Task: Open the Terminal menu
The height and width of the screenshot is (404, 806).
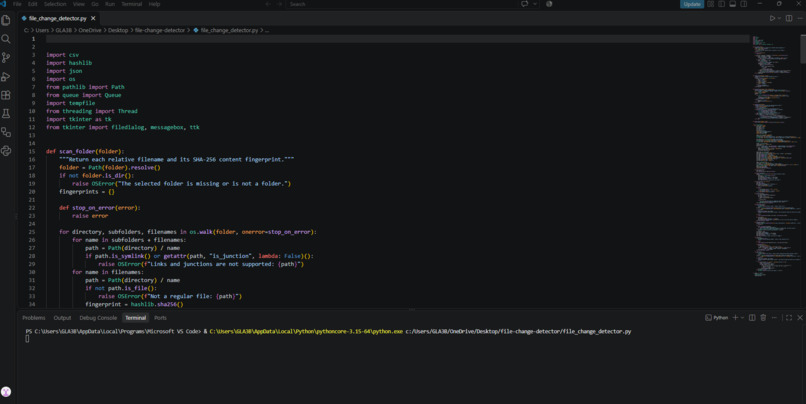Action: tap(132, 4)
